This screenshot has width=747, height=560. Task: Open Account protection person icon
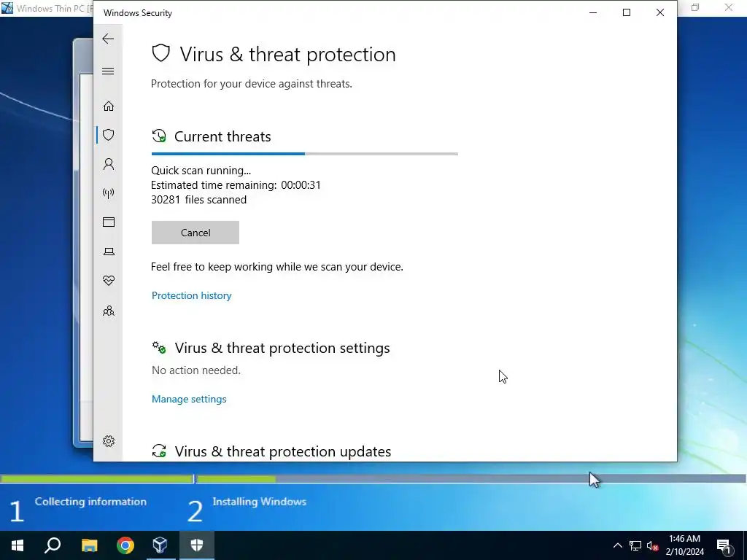[109, 164]
